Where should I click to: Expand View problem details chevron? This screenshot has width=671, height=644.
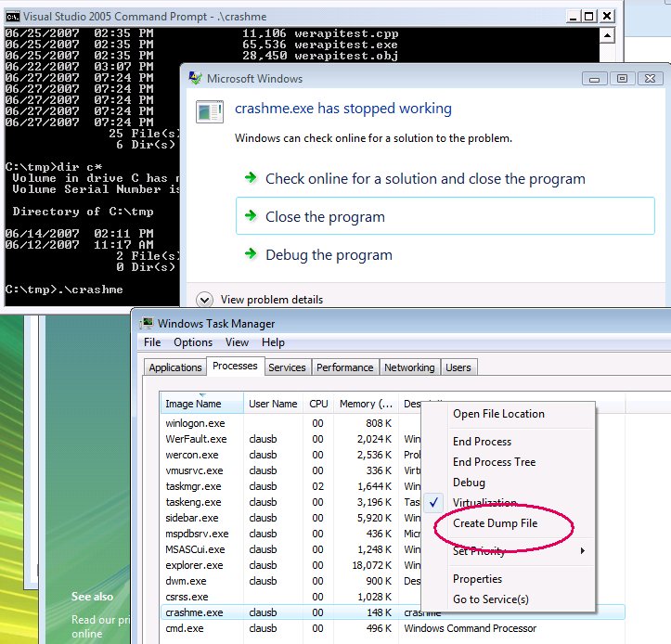tap(204, 300)
